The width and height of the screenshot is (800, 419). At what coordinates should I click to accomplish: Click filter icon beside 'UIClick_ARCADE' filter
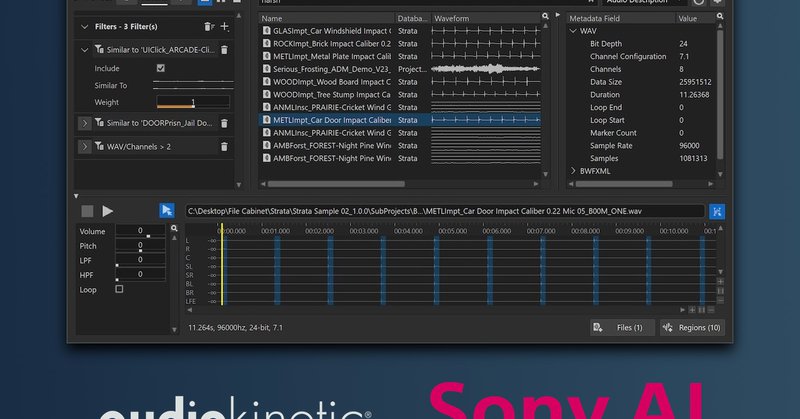(x=99, y=50)
